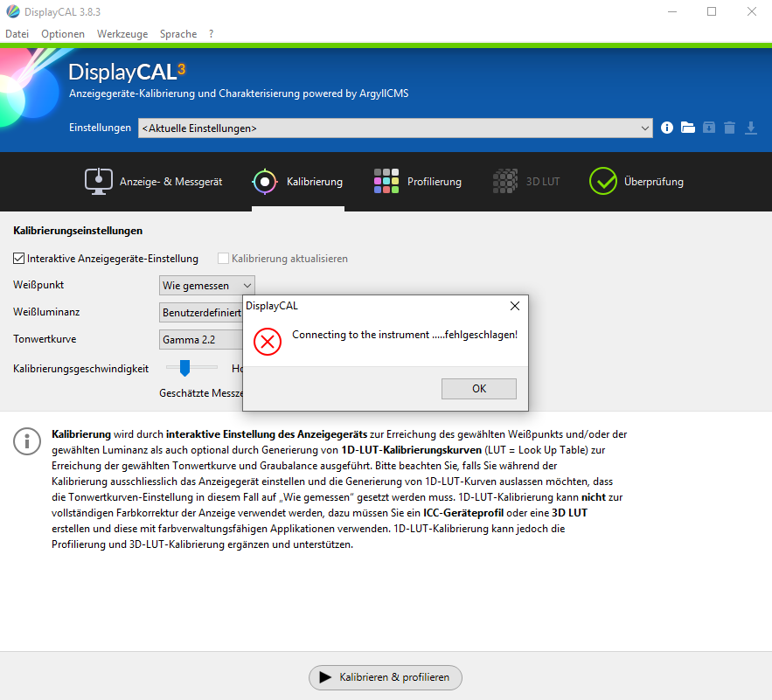Click the Anzeige- & Messgerät monitor icon

tap(99, 182)
